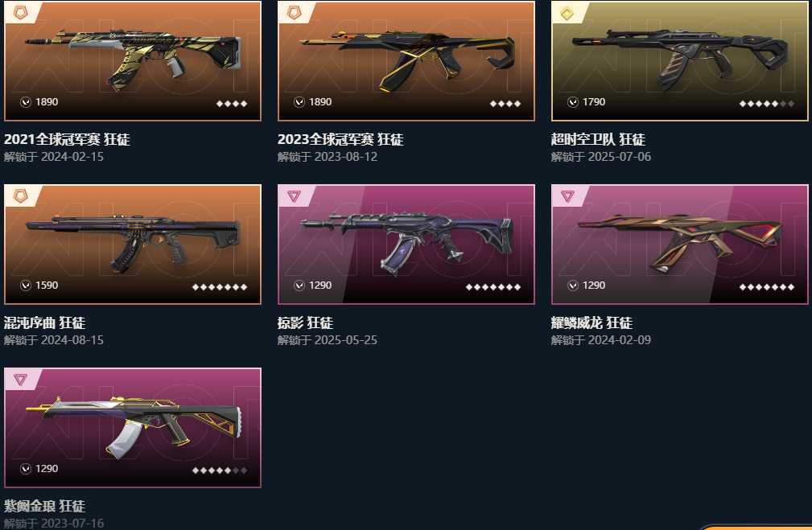Select the 紫阙金琅 狂徒 weapon image
This screenshot has width=812, height=530.
133,428
